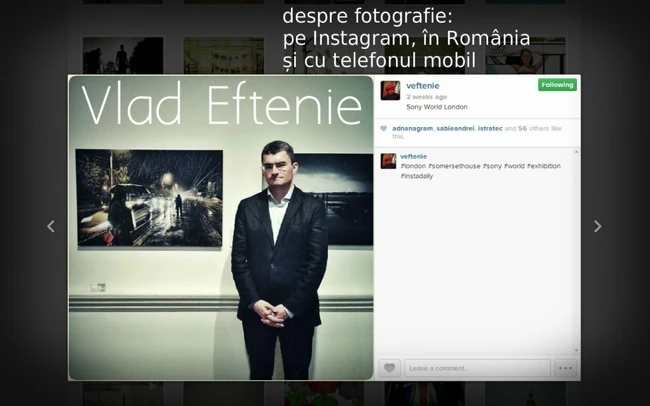The image size is (650, 406).
Task: Open veftenie profile avatar in header
Action: [x=390, y=91]
